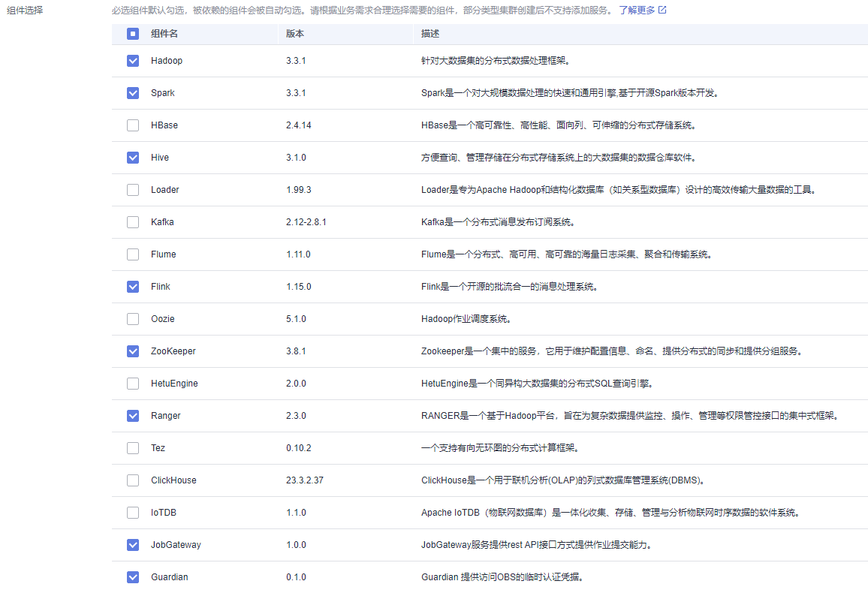Screen dimensions: 868x593
Task: Click Ranger version 2.3.0
Action: (x=296, y=415)
